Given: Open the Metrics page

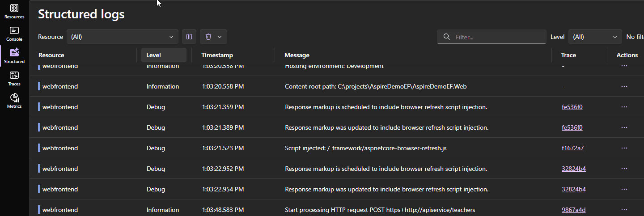Looking at the screenshot, I should (14, 98).
